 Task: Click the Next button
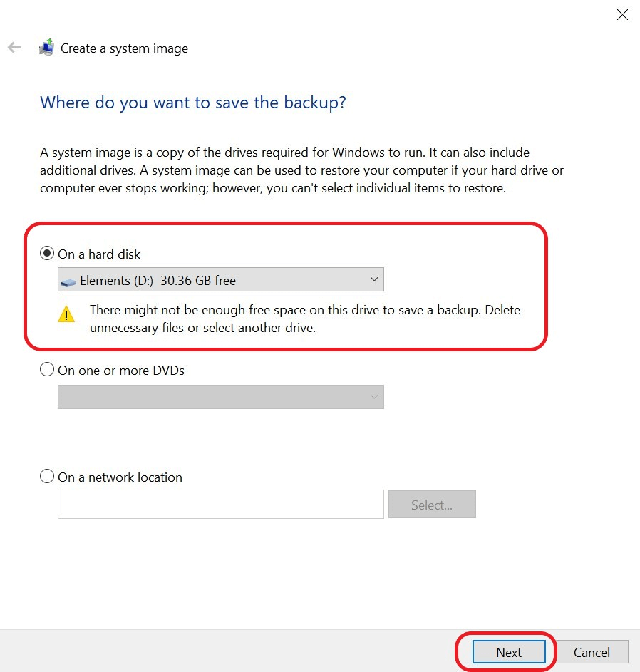pyautogui.click(x=509, y=652)
